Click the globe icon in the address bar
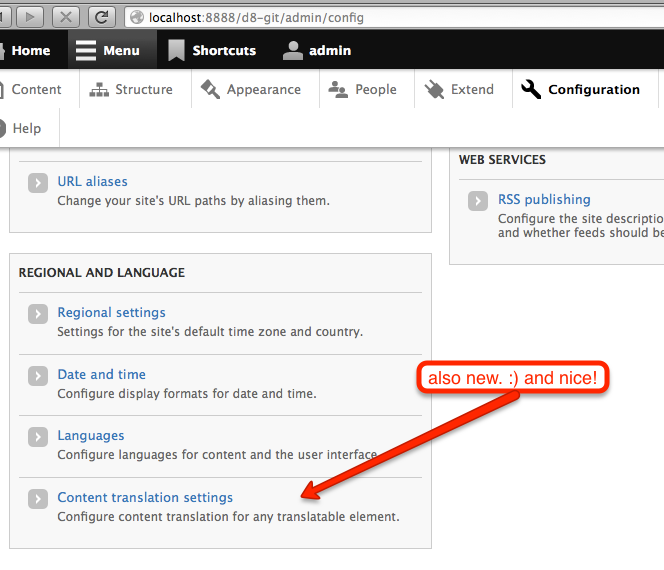The image size is (664, 570). [x=137, y=17]
